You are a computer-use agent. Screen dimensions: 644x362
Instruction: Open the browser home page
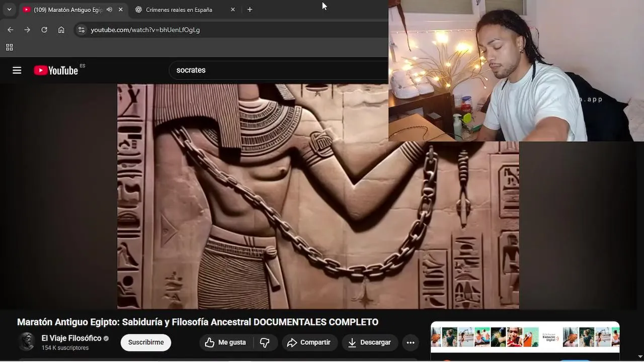[x=61, y=30]
